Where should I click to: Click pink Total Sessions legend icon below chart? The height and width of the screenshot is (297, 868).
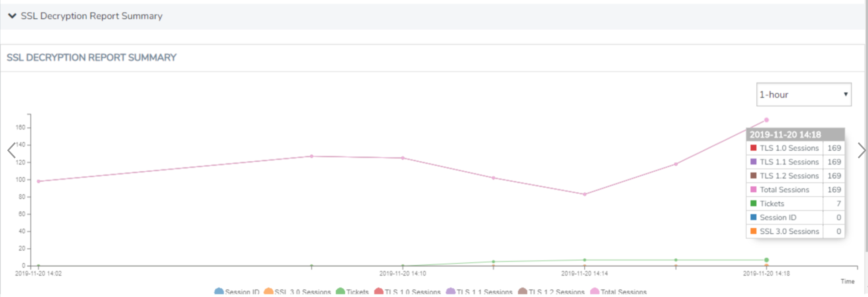tap(595, 292)
